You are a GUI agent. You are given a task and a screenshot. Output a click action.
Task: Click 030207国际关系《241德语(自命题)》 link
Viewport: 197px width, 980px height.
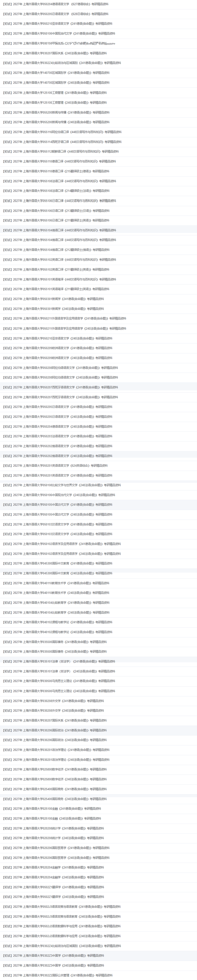55,721
